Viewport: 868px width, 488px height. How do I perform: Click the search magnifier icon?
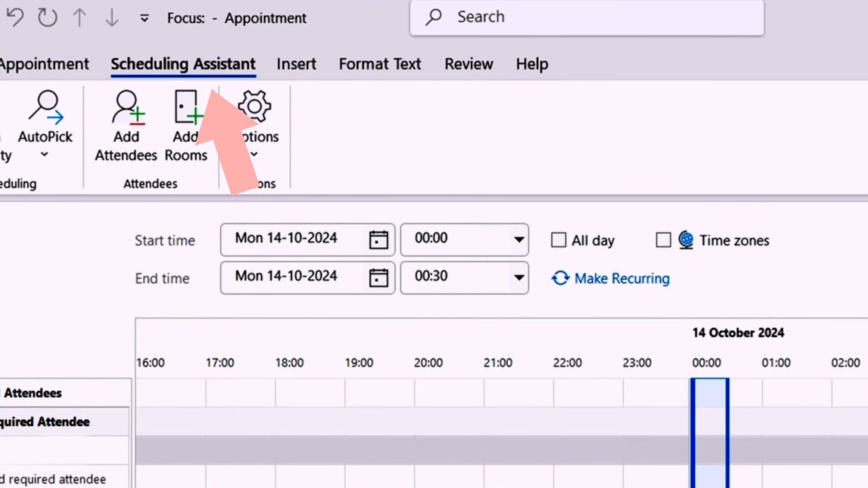434,17
